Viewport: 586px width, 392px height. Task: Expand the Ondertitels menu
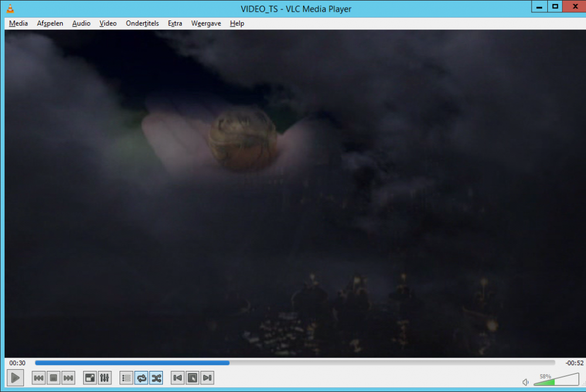pos(142,23)
